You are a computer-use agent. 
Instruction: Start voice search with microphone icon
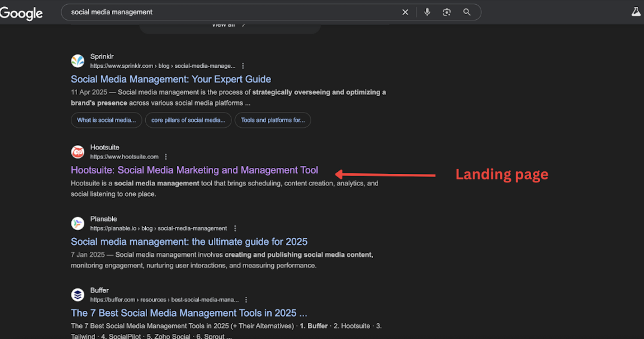point(427,12)
